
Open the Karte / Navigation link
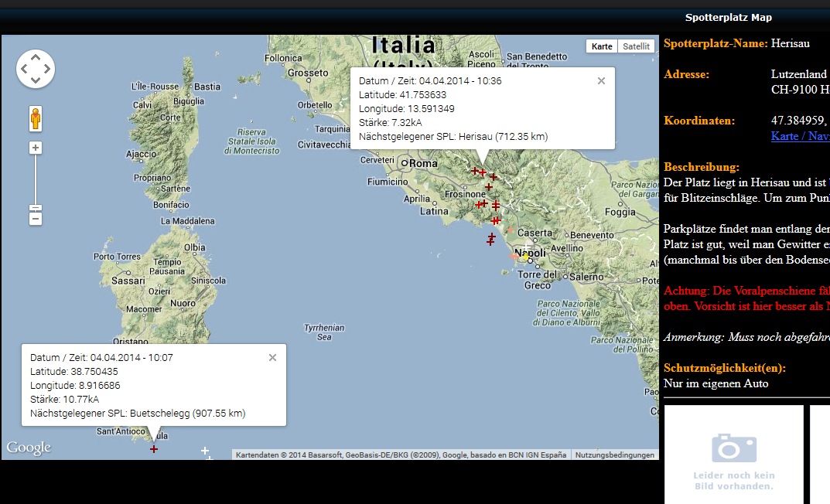point(800,136)
